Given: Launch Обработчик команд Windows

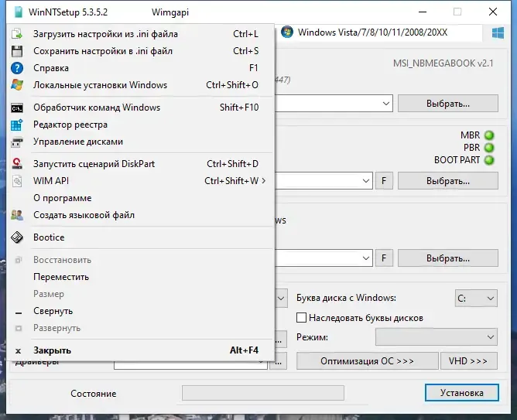Looking at the screenshot, I should coord(141,108).
